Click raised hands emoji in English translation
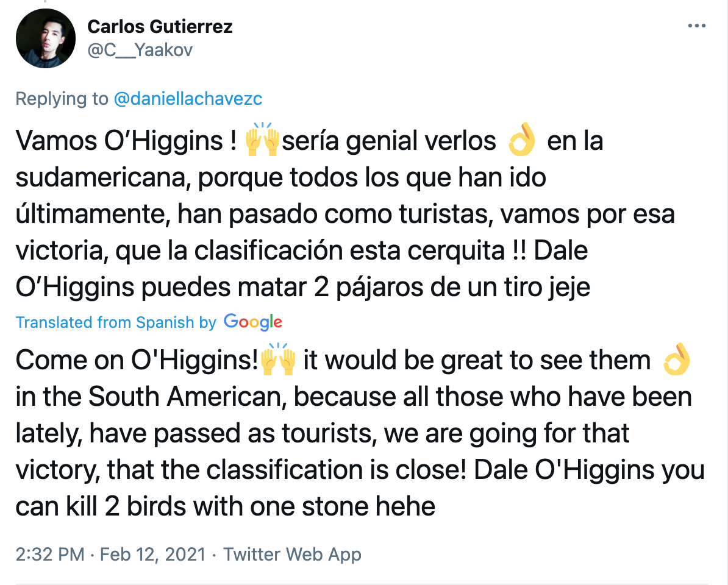This screenshot has width=728, height=585. 278,359
